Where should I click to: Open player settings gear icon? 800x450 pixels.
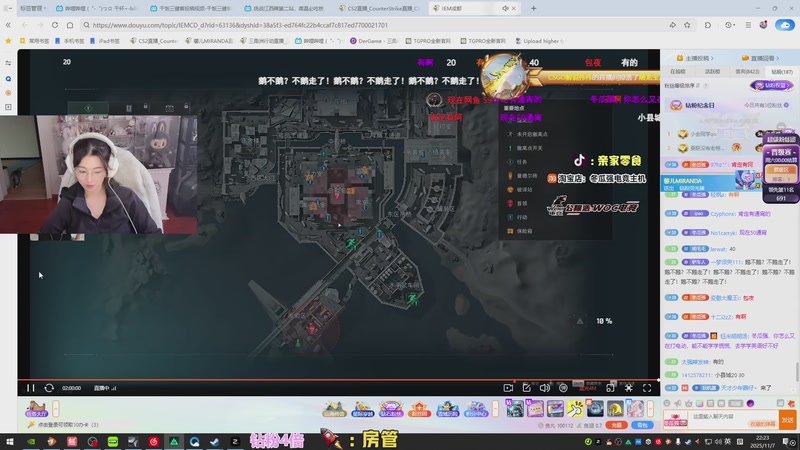pos(629,388)
